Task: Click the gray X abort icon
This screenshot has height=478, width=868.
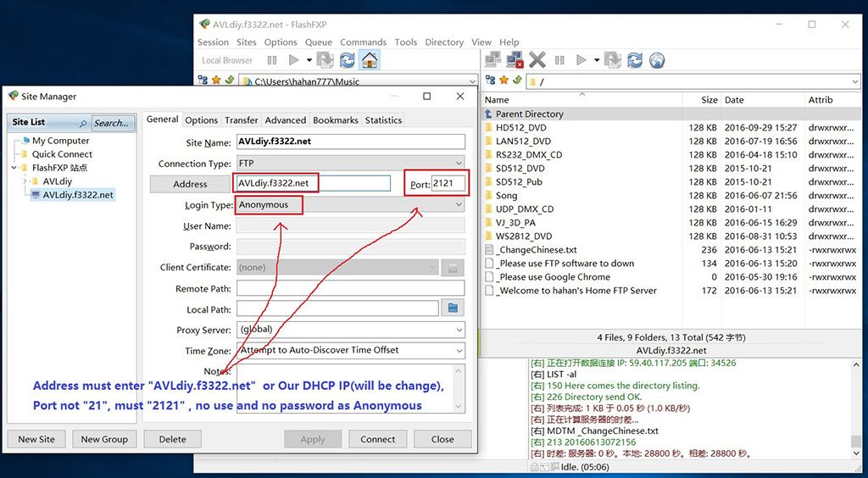Action: coord(537,59)
